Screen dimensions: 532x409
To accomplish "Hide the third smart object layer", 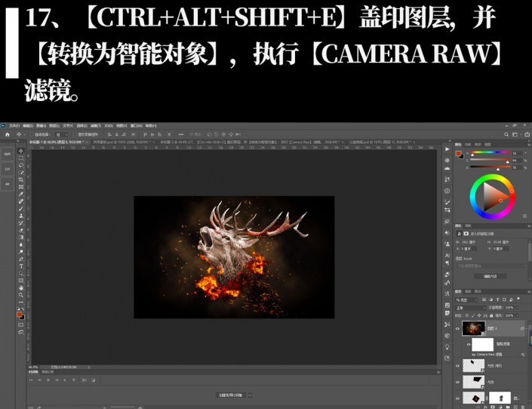I will coord(457,382).
